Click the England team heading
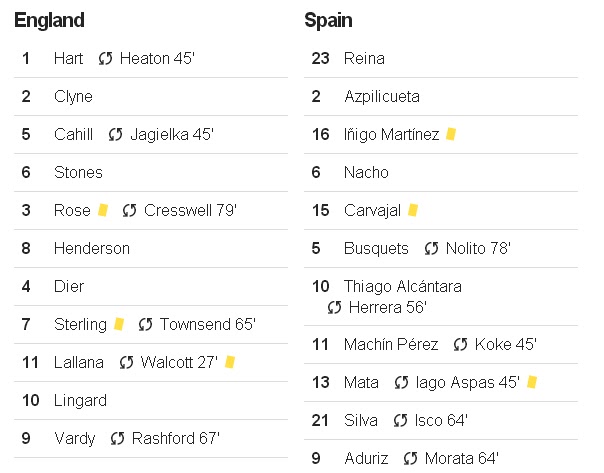The image size is (604, 473). pyautogui.click(x=50, y=21)
